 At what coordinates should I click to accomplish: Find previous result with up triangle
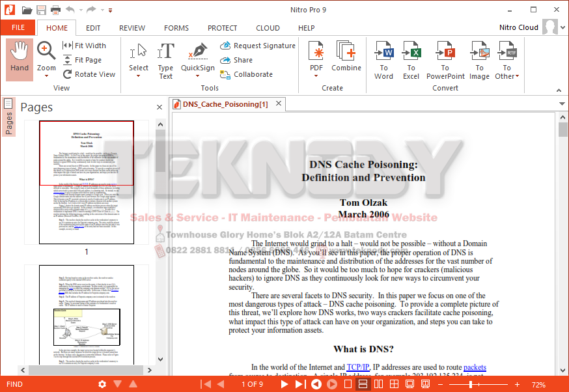point(133,384)
